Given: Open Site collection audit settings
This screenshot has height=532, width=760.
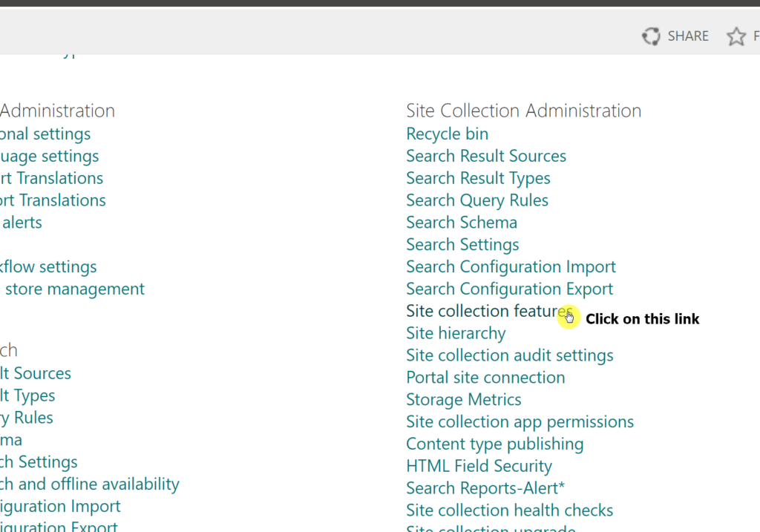Looking at the screenshot, I should pos(509,355).
